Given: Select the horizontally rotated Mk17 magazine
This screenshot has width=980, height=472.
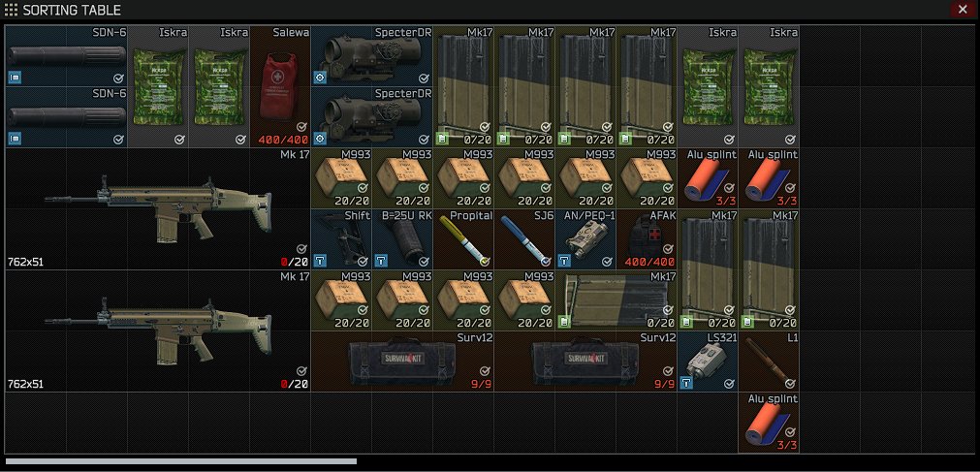Looking at the screenshot, I should point(616,300).
